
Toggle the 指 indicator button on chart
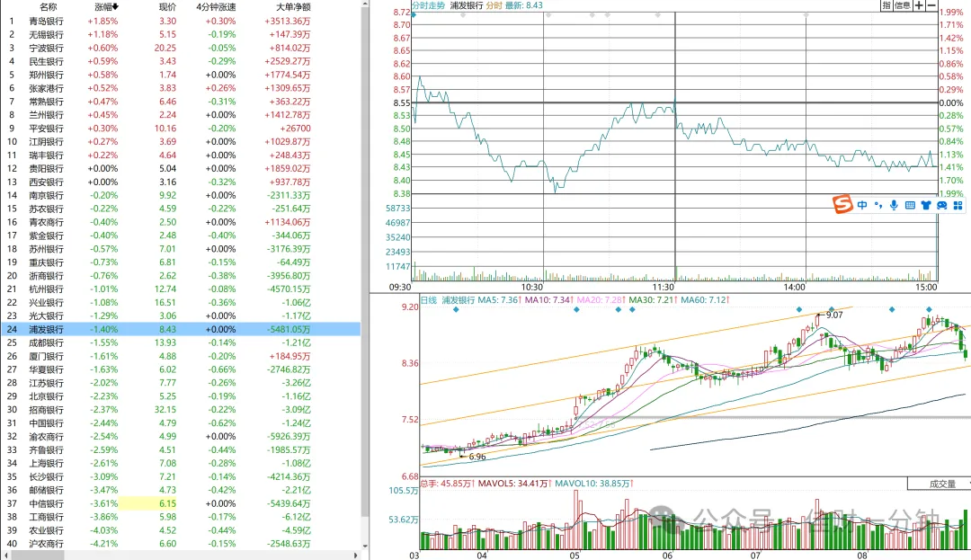click(x=886, y=5)
